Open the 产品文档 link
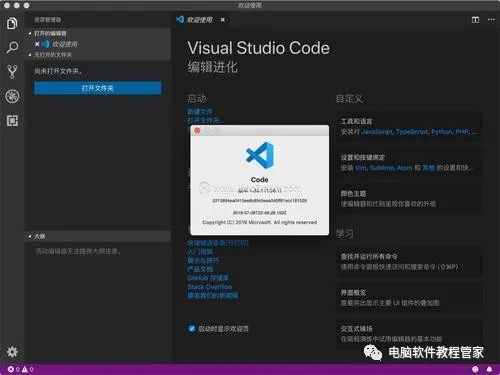500x375 pixels. coord(200,269)
